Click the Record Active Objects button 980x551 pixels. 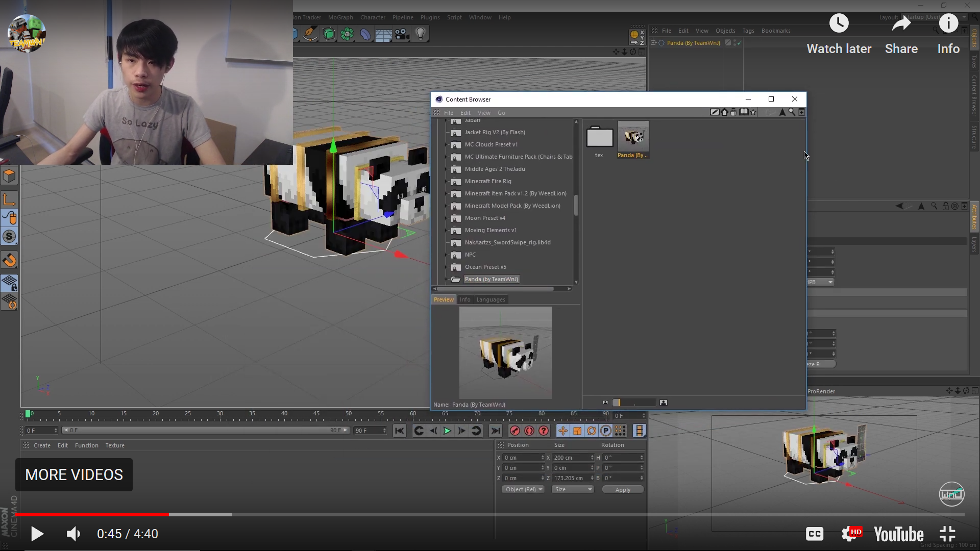[x=515, y=431]
